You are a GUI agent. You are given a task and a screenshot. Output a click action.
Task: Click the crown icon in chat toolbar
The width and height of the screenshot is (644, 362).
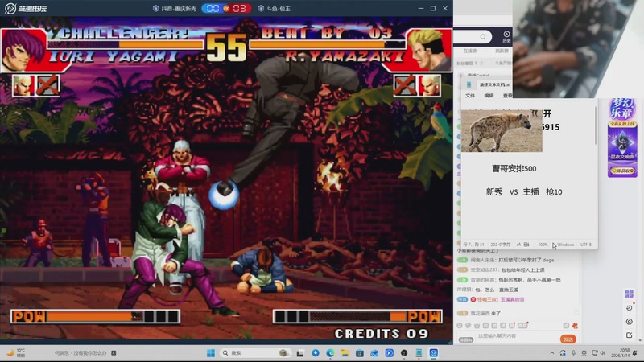pyautogui.click(x=477, y=326)
